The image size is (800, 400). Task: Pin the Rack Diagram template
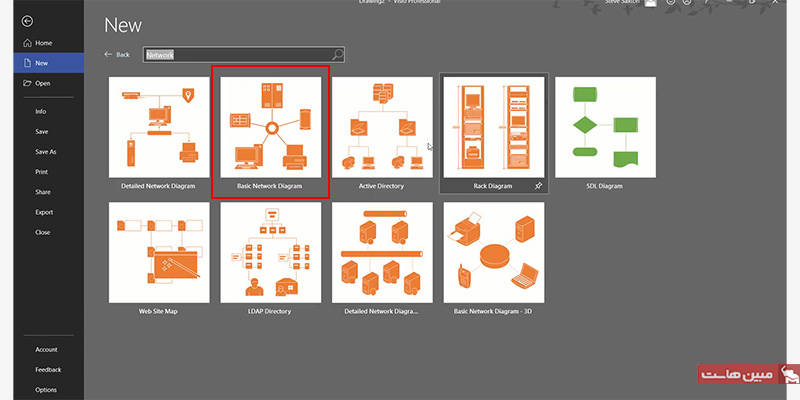(x=539, y=186)
